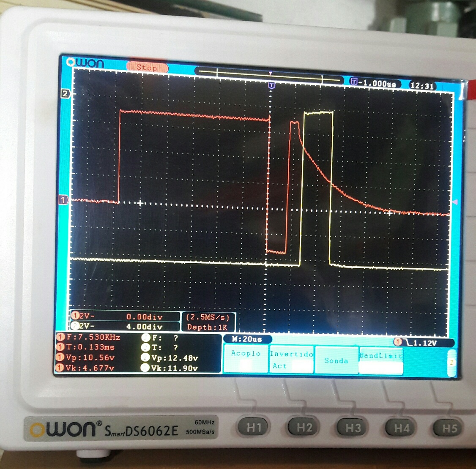
Task: Click the CH1 F:7.530KHz frequency measurement
Action: coord(89,337)
